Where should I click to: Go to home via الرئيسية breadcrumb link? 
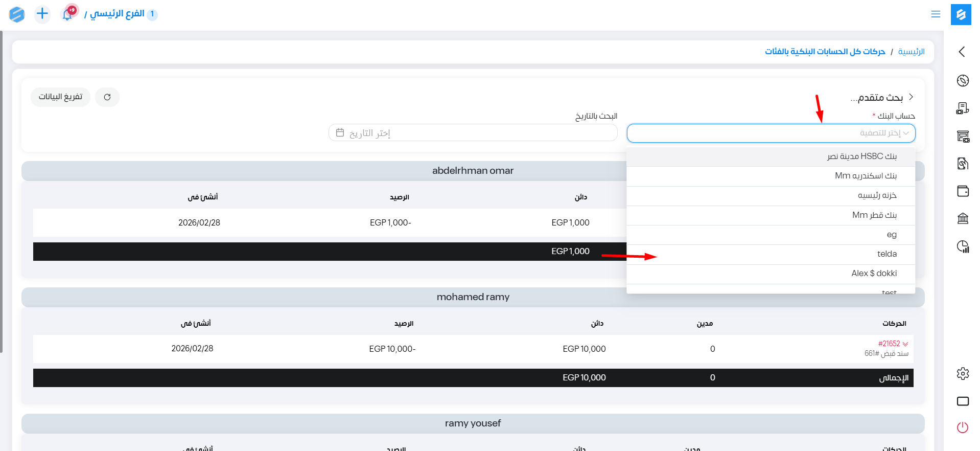pos(911,52)
